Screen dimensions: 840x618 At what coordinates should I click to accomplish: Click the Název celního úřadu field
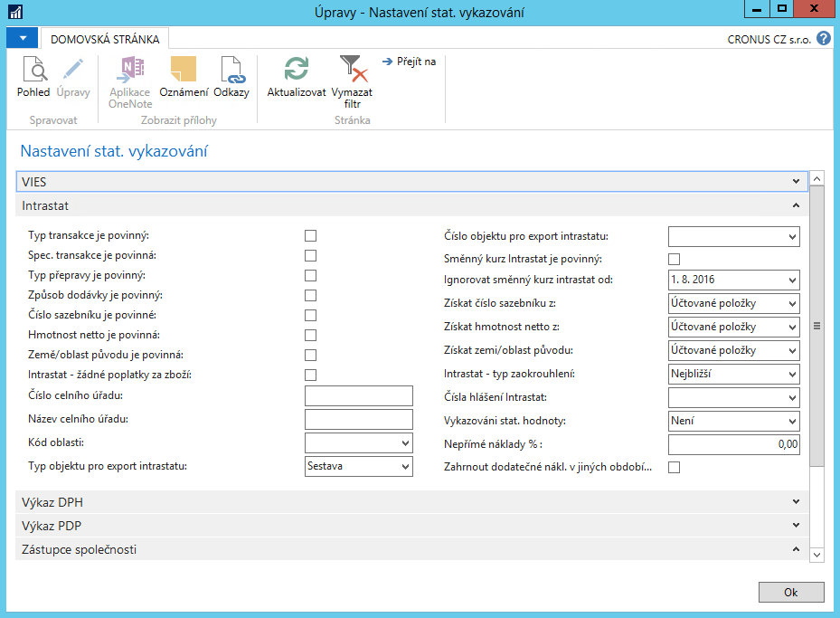tap(359, 419)
